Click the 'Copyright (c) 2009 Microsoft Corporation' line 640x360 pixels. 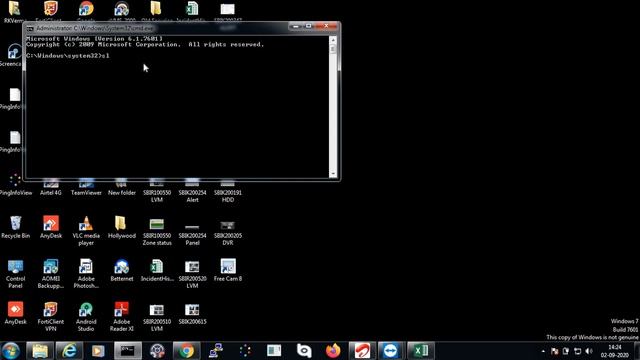point(145,44)
